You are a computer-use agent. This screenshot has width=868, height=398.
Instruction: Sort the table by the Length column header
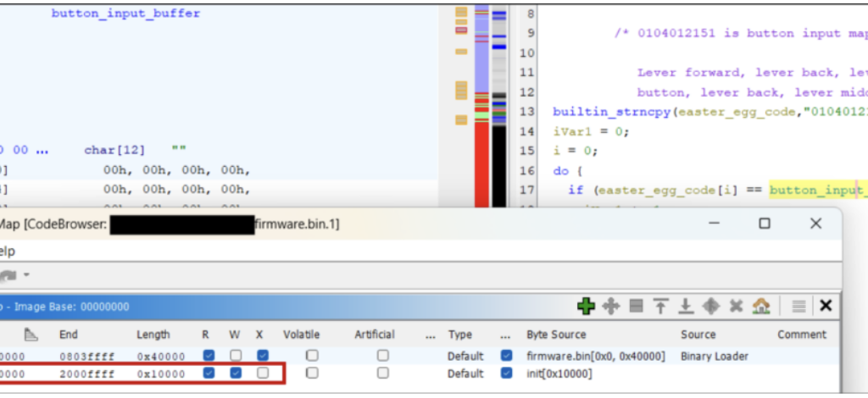(153, 334)
